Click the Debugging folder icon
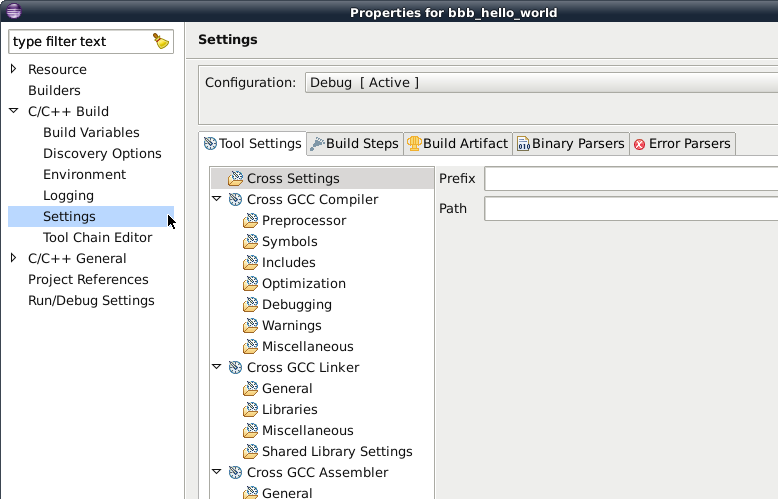 [250, 304]
